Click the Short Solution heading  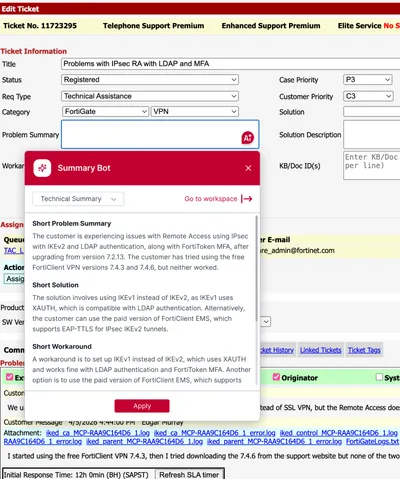click(x=55, y=285)
